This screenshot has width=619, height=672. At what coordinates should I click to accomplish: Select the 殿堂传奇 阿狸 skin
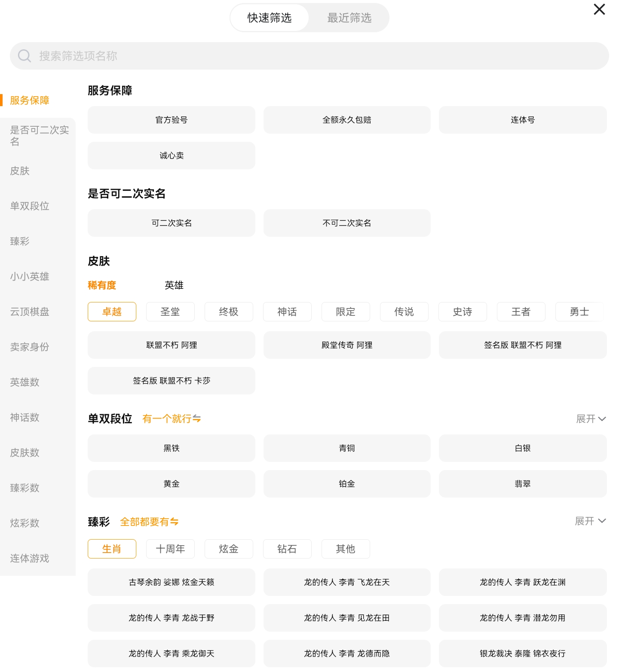[x=346, y=345]
